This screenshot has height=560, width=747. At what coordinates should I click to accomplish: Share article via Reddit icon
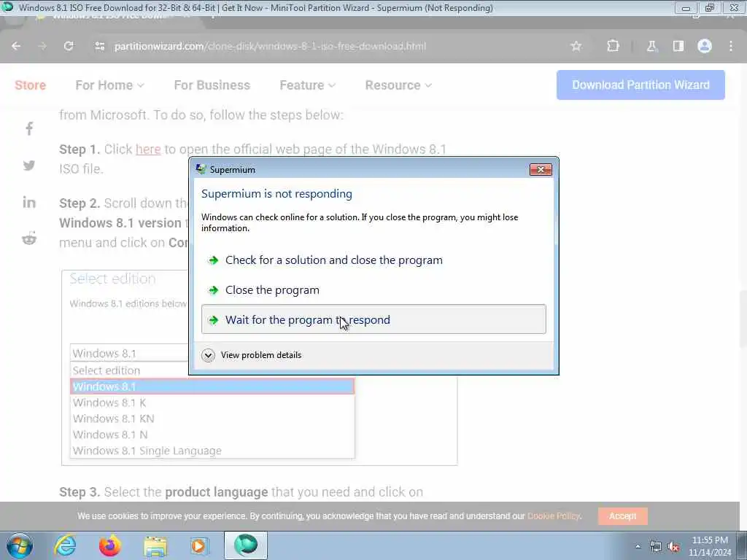pos(29,238)
